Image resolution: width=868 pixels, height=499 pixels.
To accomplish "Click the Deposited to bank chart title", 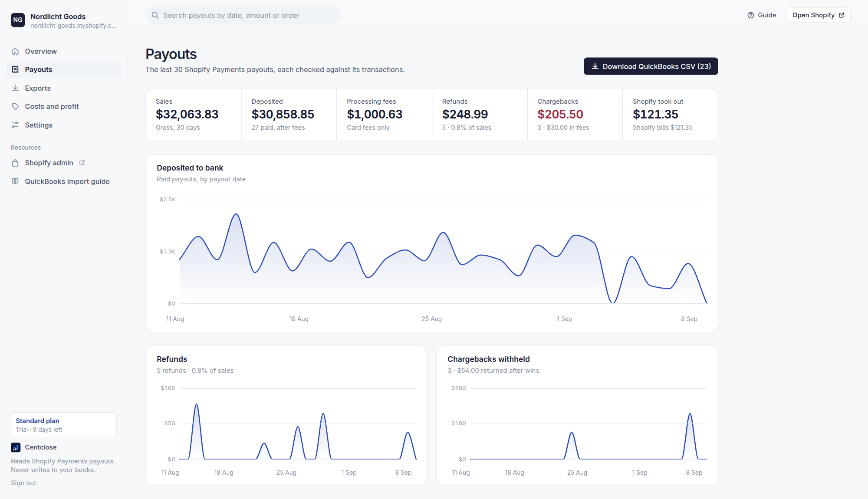I will 190,168.
